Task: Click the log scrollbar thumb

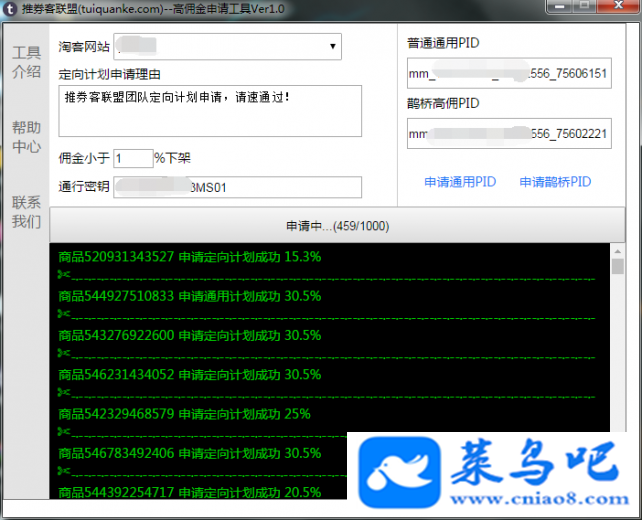Action: point(618,266)
